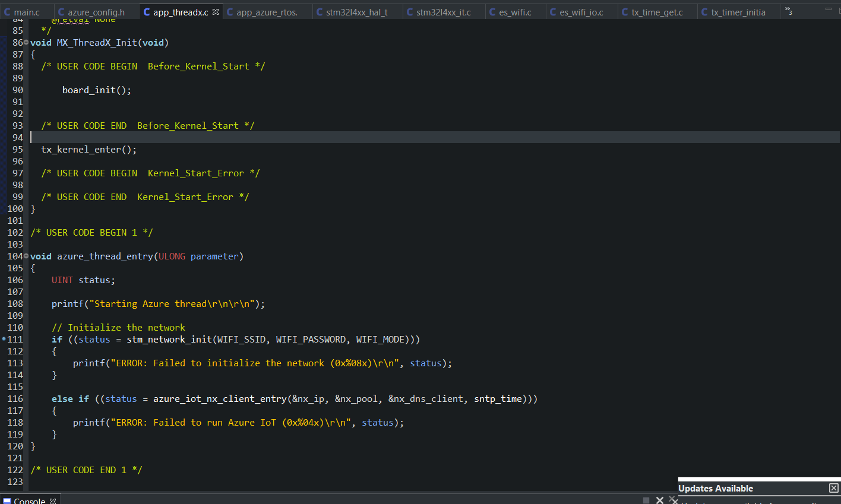841x504 pixels.
Task: Click the UINT status; declaration
Action: 83,280
